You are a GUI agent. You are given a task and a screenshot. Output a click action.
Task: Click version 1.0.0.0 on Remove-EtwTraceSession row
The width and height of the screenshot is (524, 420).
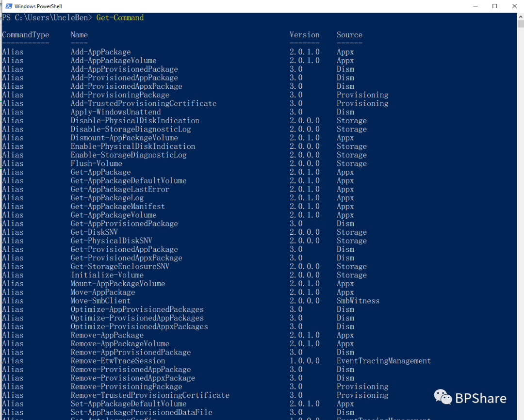(x=304, y=361)
